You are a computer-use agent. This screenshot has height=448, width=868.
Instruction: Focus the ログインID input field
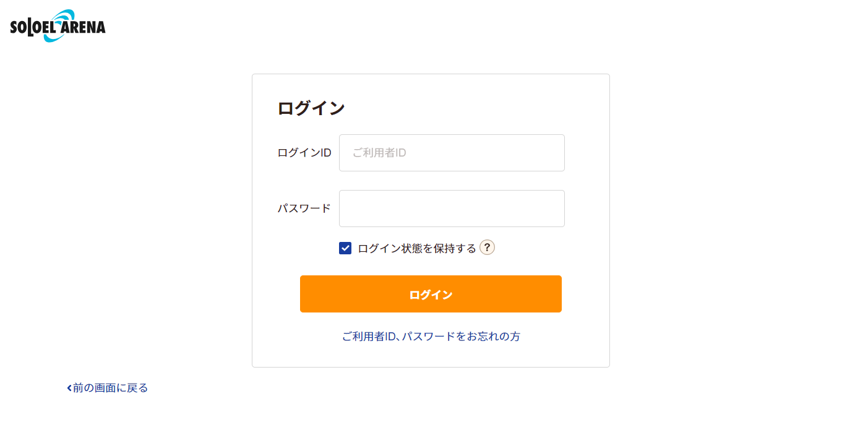(452, 153)
